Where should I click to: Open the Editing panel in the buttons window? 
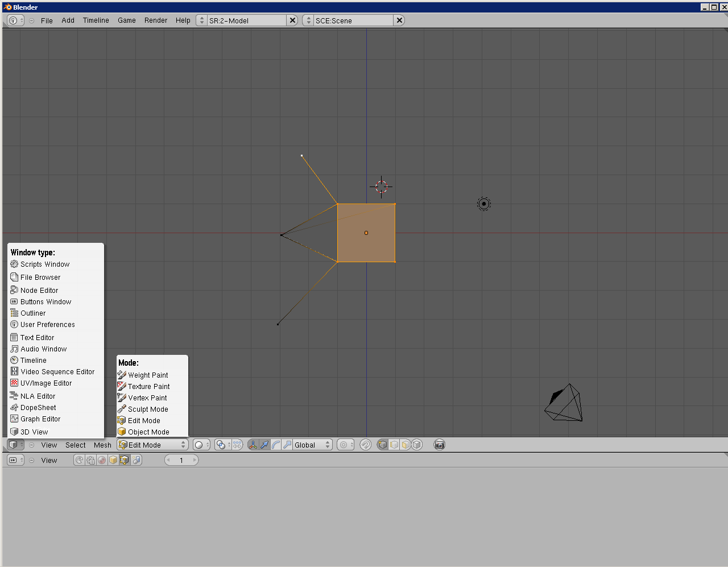point(125,460)
